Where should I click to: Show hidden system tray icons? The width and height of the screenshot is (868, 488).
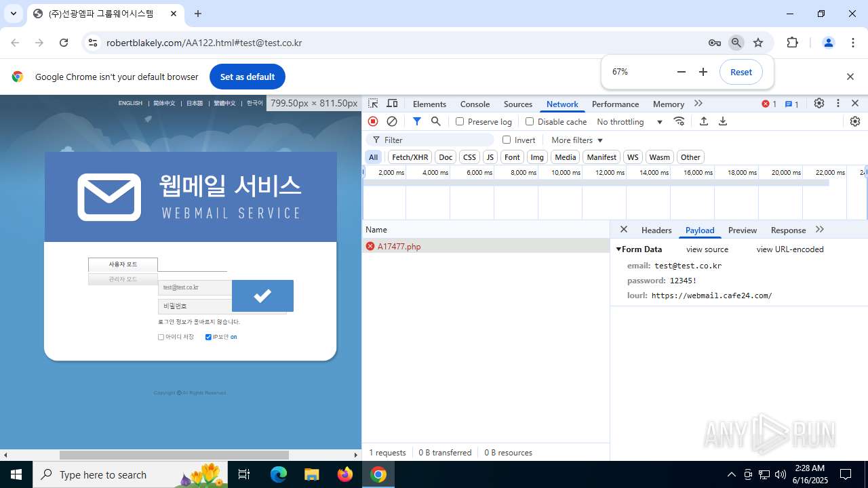(731, 474)
